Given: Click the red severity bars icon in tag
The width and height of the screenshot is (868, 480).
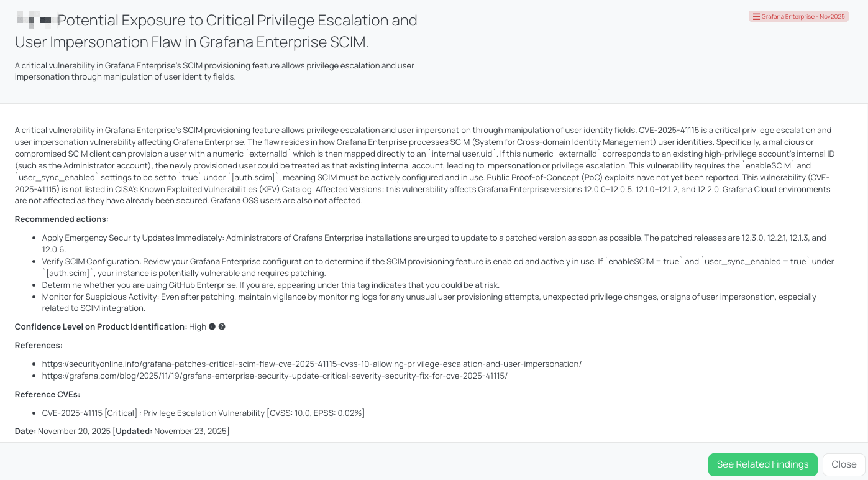Looking at the screenshot, I should click(756, 17).
